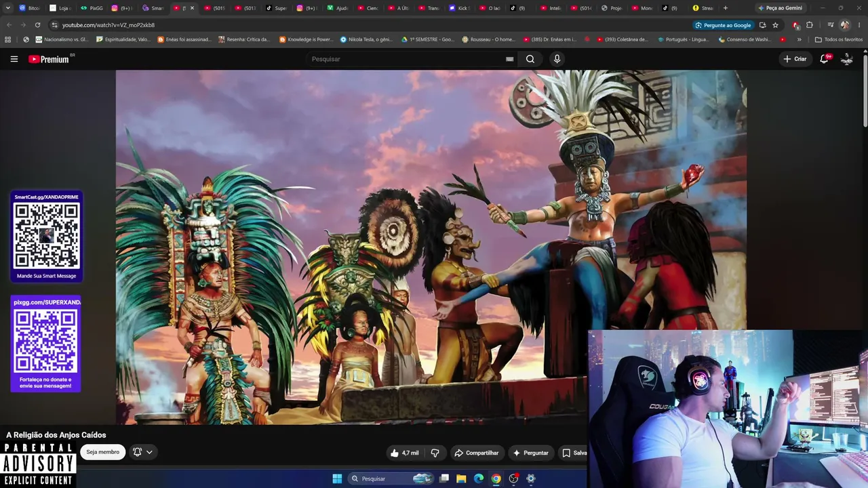Start voice search with the microphone
868x488 pixels.
point(557,59)
